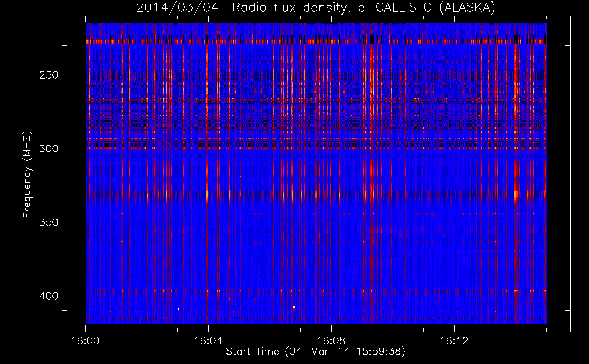Image resolution: width=589 pixels, height=364 pixels.
Task: Click the 250 frequency tick label
Action: (49, 75)
